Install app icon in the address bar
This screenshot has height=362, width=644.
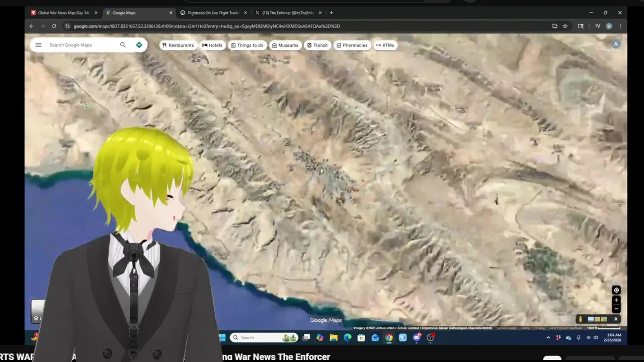pos(554,26)
